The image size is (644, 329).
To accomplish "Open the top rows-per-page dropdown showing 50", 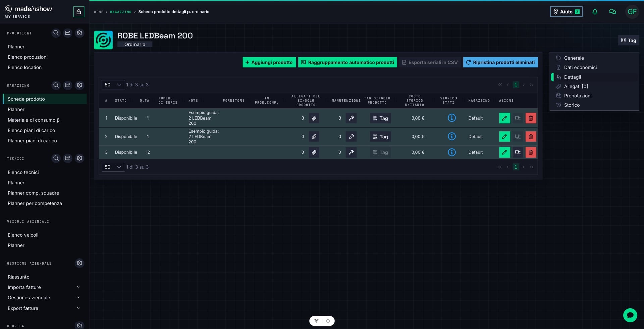I will pyautogui.click(x=113, y=85).
